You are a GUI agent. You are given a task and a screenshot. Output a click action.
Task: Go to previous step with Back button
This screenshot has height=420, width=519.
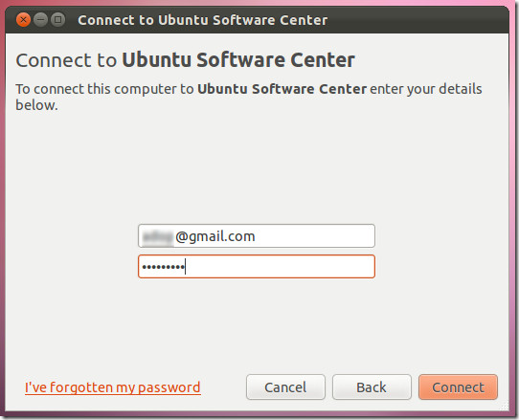pos(372,387)
